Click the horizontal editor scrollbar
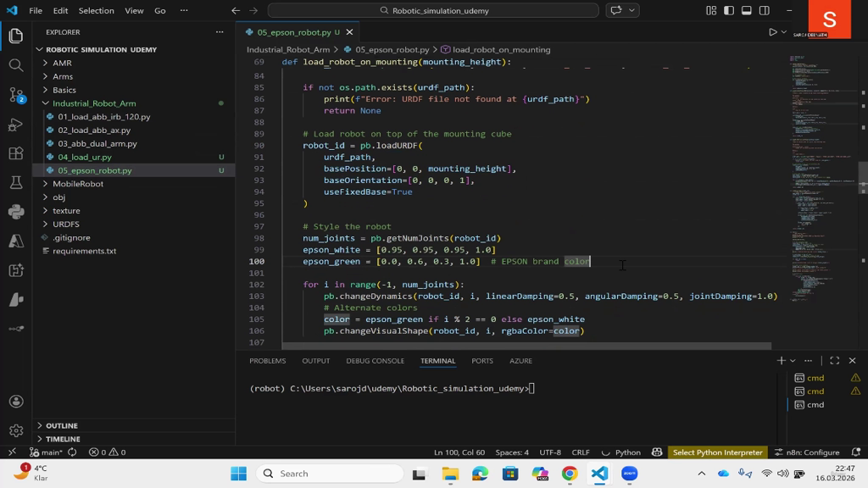 coord(526,347)
